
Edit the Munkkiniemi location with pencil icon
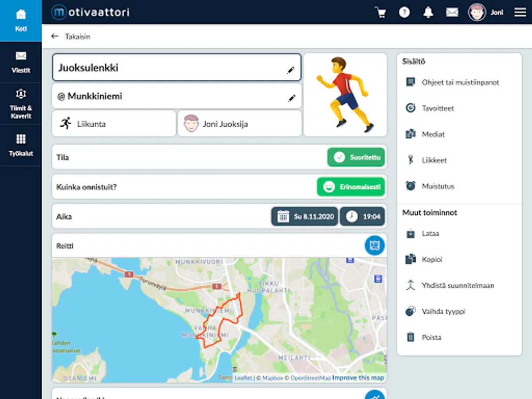point(291,98)
